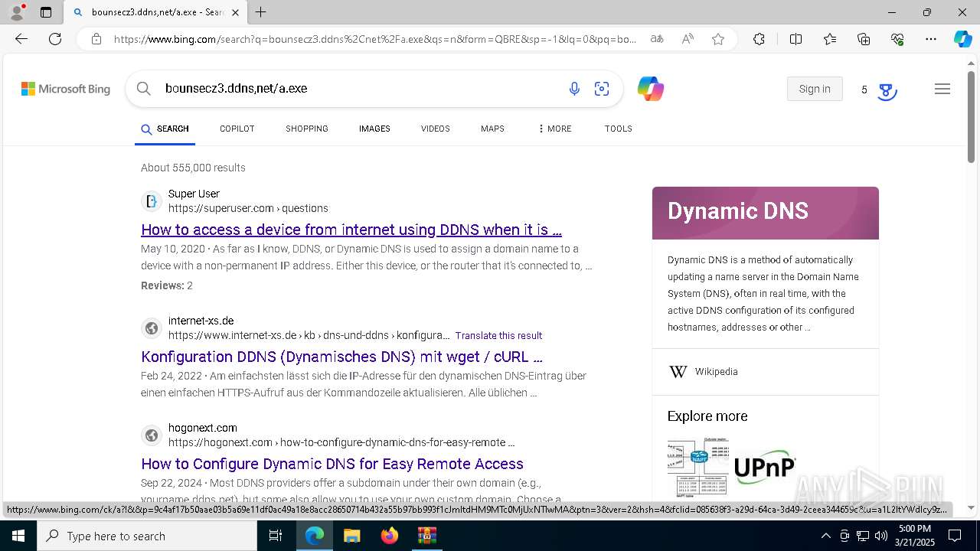Open the Collections icon
This screenshot has height=551, width=980.
pyautogui.click(x=864, y=39)
